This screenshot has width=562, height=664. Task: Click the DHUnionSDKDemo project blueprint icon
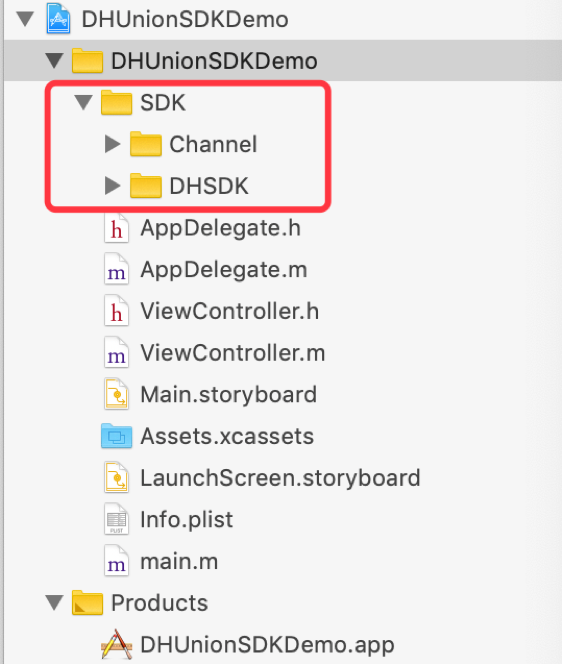tap(58, 18)
